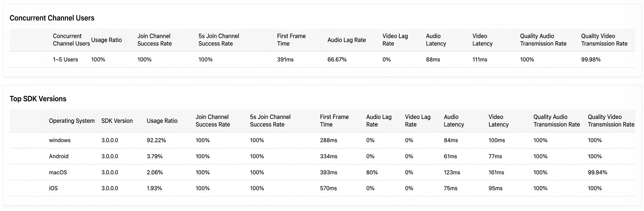Click the SDK Version column header
Viewport: 644px width, 211px height.
(x=117, y=121)
